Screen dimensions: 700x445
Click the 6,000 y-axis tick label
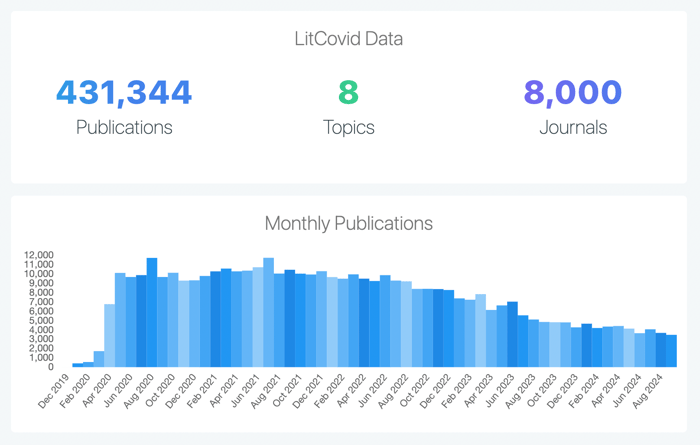coord(41,311)
